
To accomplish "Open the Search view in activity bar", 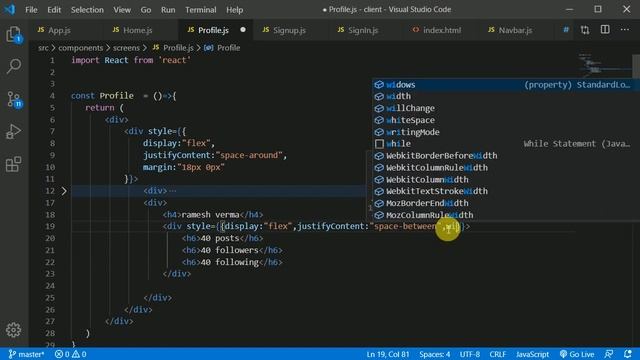I will (x=14, y=66).
